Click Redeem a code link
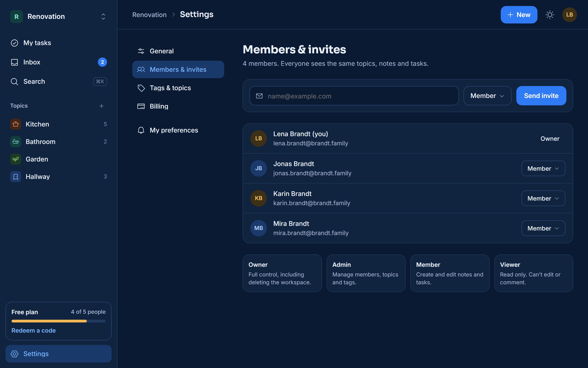 (34, 330)
